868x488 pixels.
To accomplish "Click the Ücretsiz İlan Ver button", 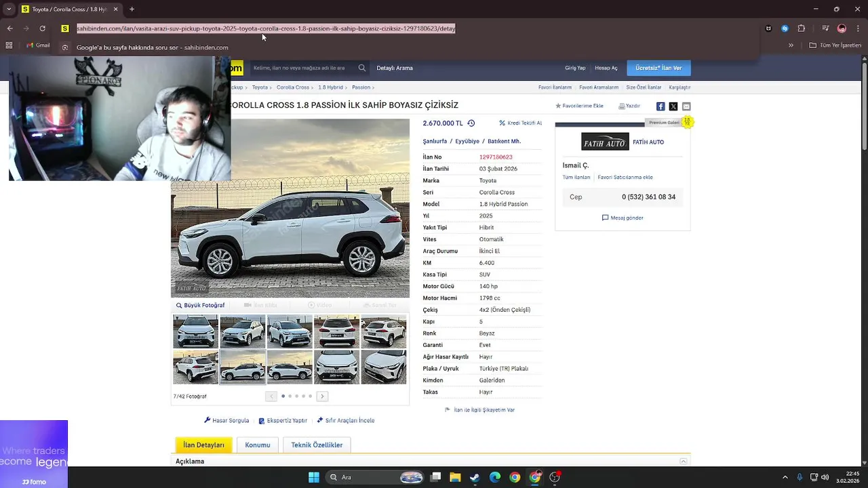I will point(658,68).
